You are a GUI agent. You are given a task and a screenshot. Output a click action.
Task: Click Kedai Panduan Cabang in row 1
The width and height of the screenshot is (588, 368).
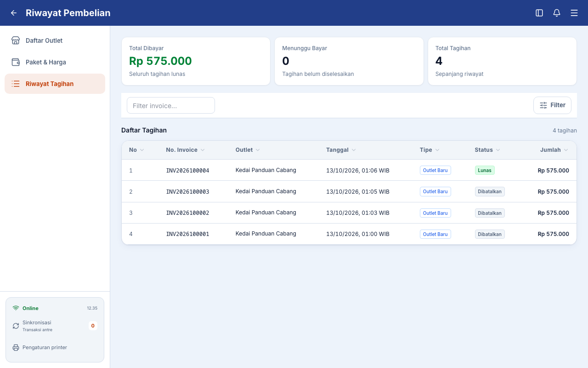tap(266, 170)
